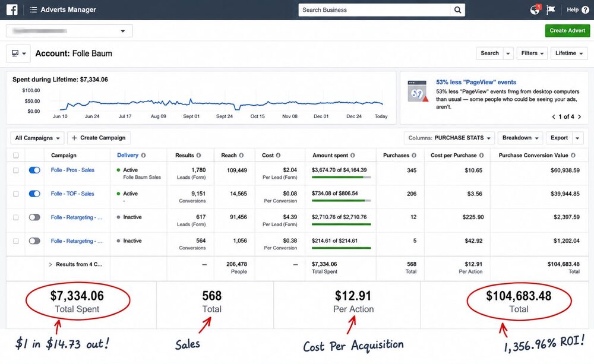The width and height of the screenshot is (594, 364).
Task: Sort by the Results column header
Action: point(185,156)
